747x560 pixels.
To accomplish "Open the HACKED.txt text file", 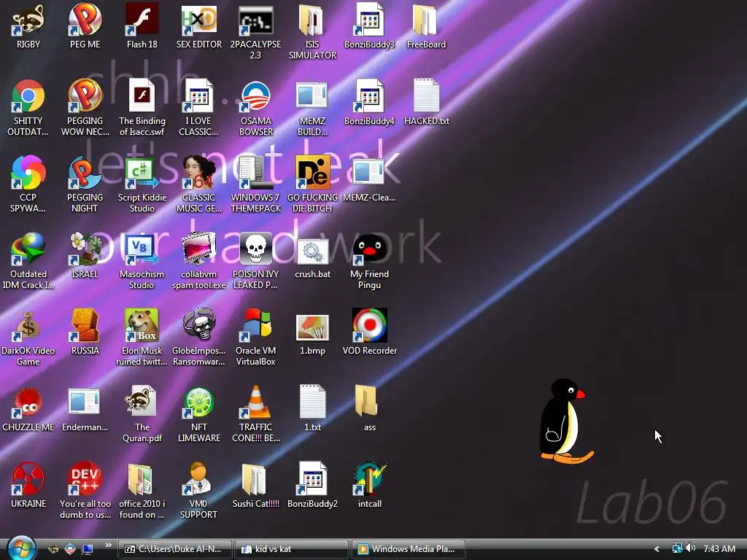I will [x=426, y=96].
